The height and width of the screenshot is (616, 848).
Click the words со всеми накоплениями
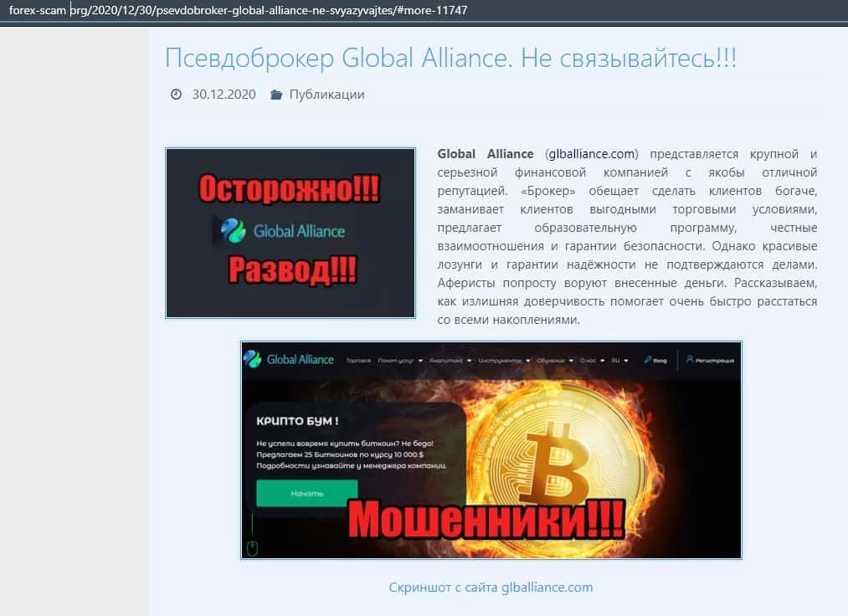[508, 320]
